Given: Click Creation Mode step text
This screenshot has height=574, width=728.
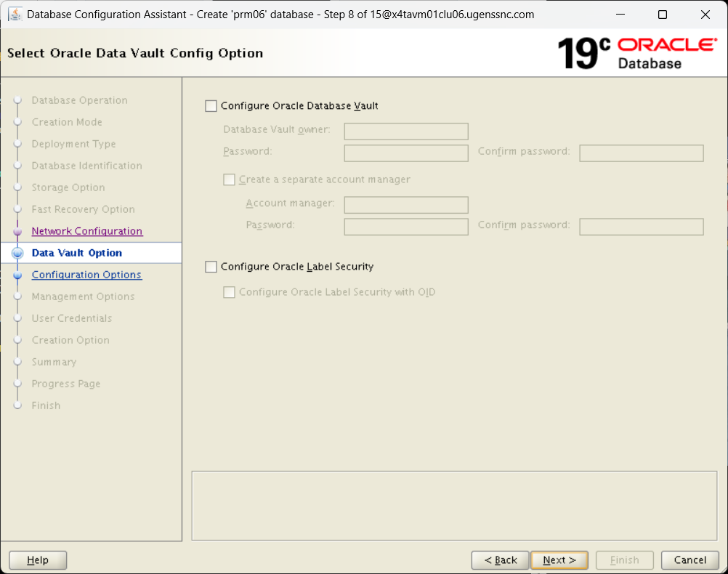Looking at the screenshot, I should pyautogui.click(x=67, y=122).
